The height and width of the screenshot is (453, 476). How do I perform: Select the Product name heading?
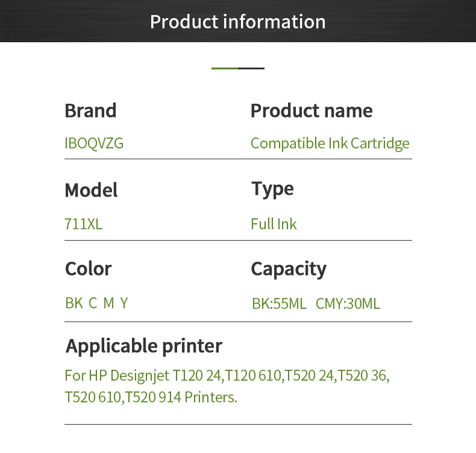click(311, 111)
